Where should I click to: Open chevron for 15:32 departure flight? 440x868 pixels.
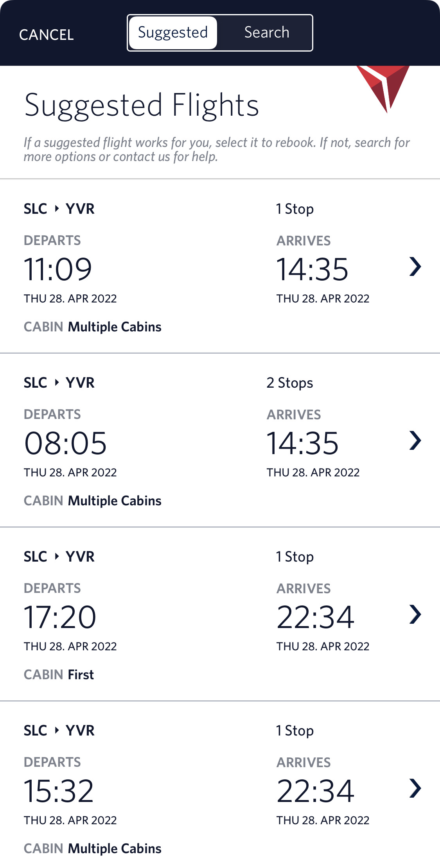click(x=415, y=788)
